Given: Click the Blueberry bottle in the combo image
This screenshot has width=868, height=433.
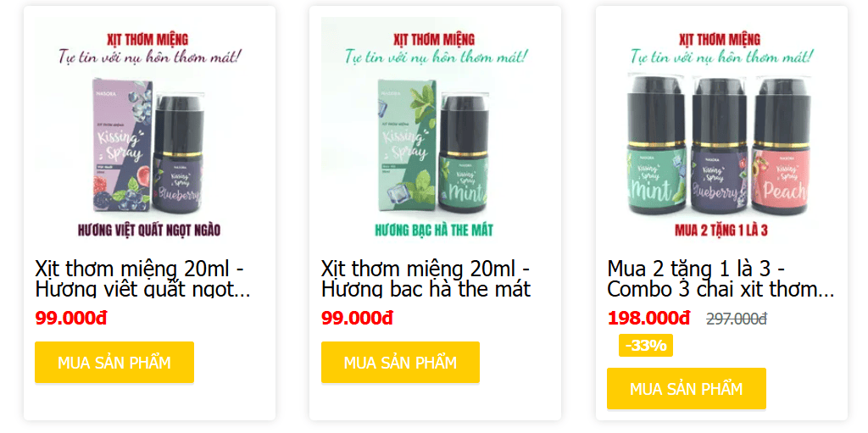Looking at the screenshot, I should pyautogui.click(x=720, y=147).
